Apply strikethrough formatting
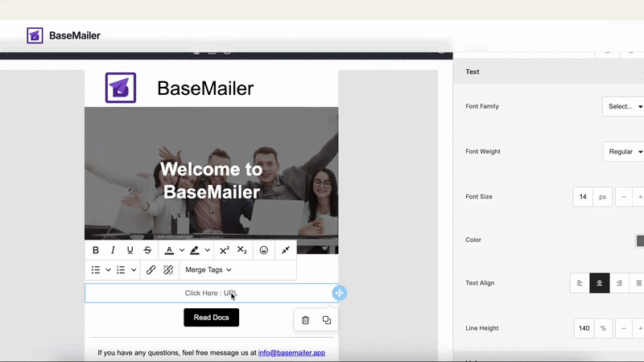644x362 pixels. tap(147, 250)
